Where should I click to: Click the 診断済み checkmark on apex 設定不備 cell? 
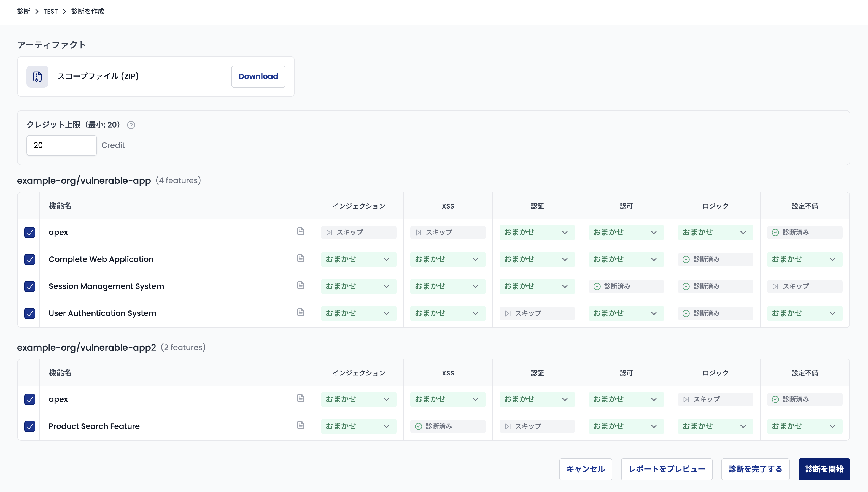click(x=776, y=232)
